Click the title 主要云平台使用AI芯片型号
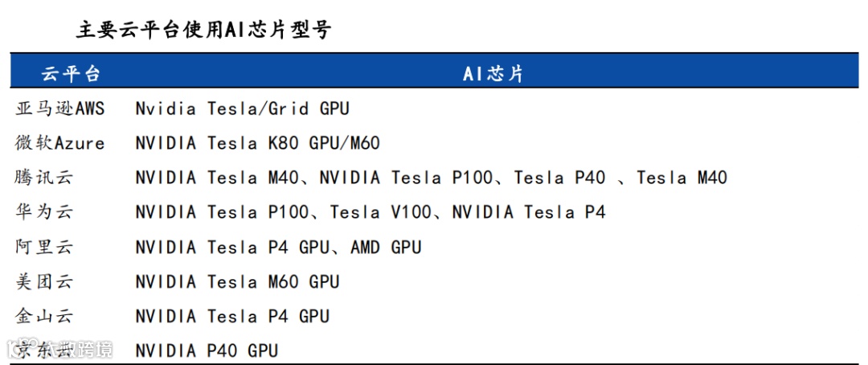This screenshot has width=868, height=365. click(203, 30)
